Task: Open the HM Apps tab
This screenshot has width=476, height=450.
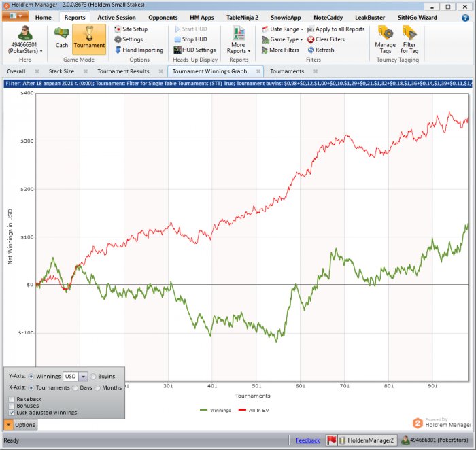Action: (x=202, y=18)
